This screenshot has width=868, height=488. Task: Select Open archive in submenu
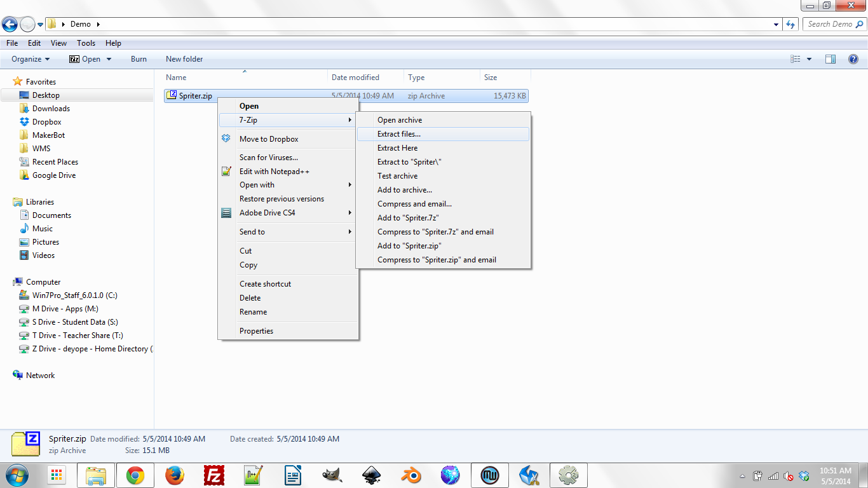click(443, 120)
